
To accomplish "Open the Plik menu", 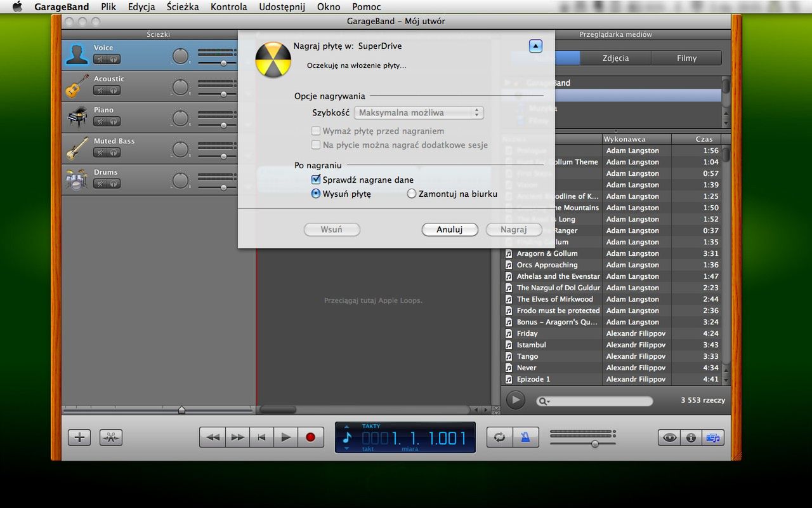I will click(108, 7).
